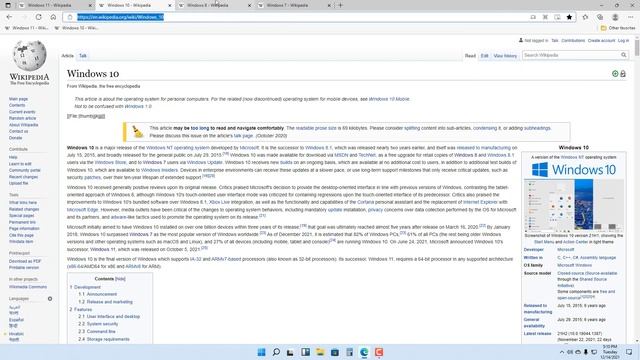Jump to the System security contents entry
The height and width of the screenshot is (360, 640).
[x=102, y=324]
